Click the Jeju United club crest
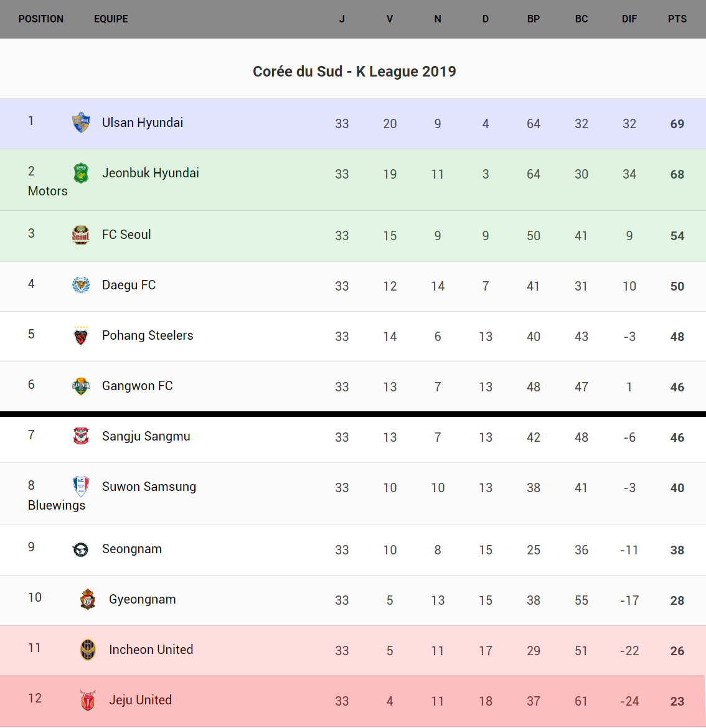The width and height of the screenshot is (706, 728). (x=88, y=700)
